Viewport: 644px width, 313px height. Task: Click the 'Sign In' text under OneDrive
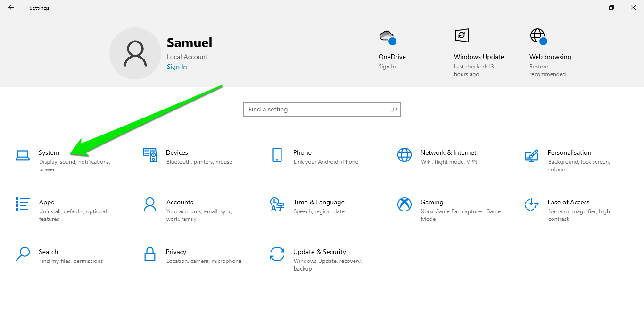tap(387, 67)
